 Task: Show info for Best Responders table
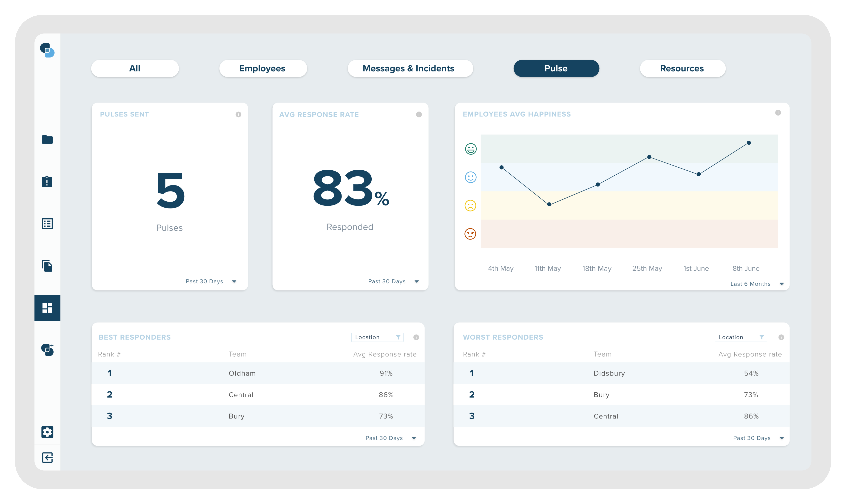coord(416,337)
